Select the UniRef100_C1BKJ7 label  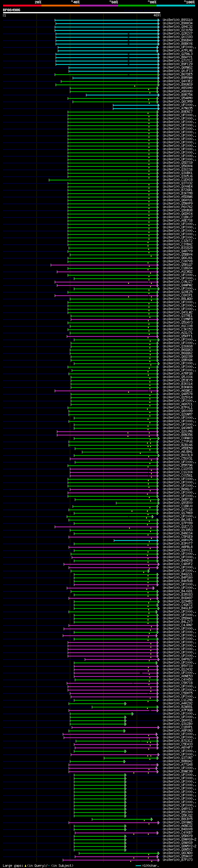tap(177, 217)
